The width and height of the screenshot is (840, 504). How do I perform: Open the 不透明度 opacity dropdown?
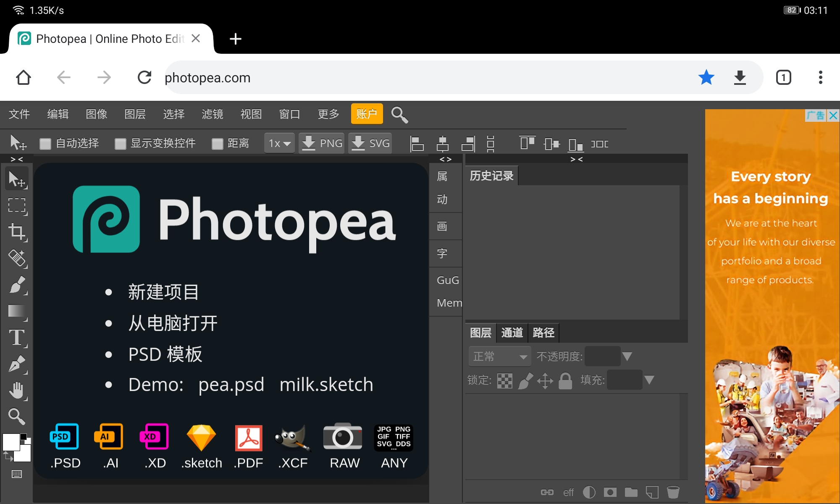click(627, 356)
